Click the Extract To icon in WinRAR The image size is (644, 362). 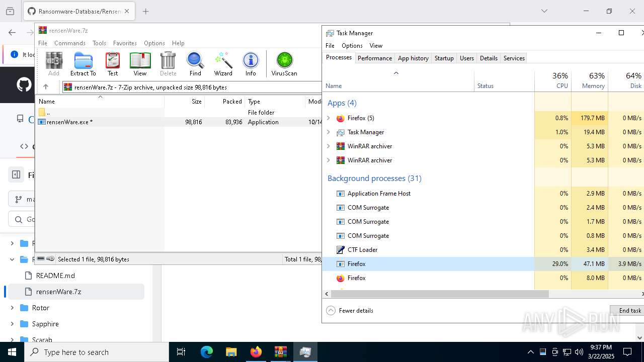click(83, 64)
